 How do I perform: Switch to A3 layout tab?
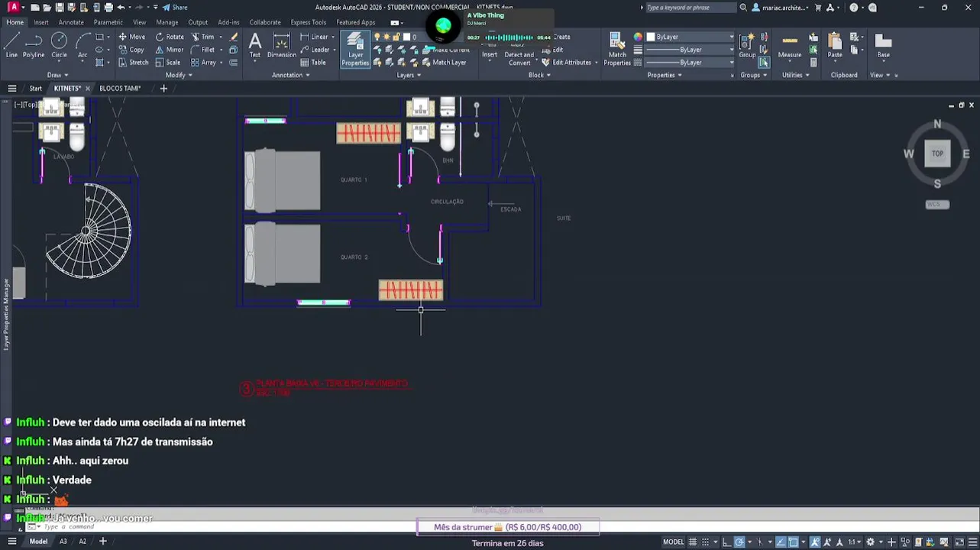pos(63,542)
